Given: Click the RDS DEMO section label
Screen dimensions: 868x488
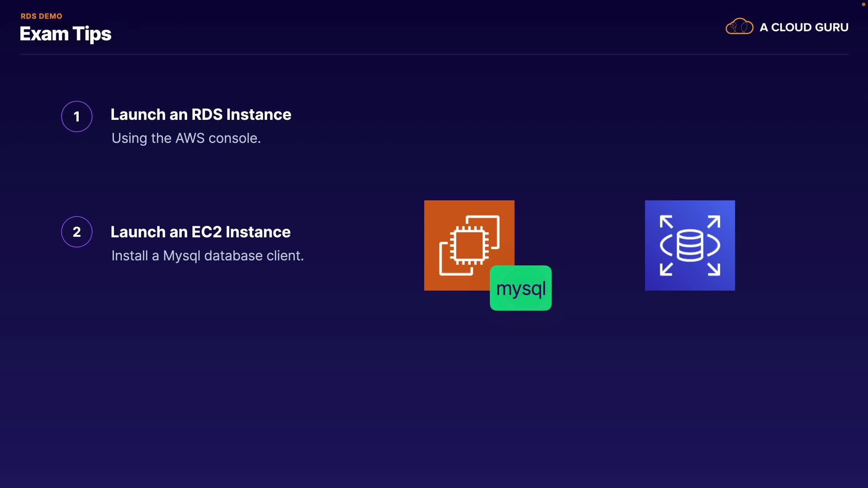Looking at the screenshot, I should 41,16.
